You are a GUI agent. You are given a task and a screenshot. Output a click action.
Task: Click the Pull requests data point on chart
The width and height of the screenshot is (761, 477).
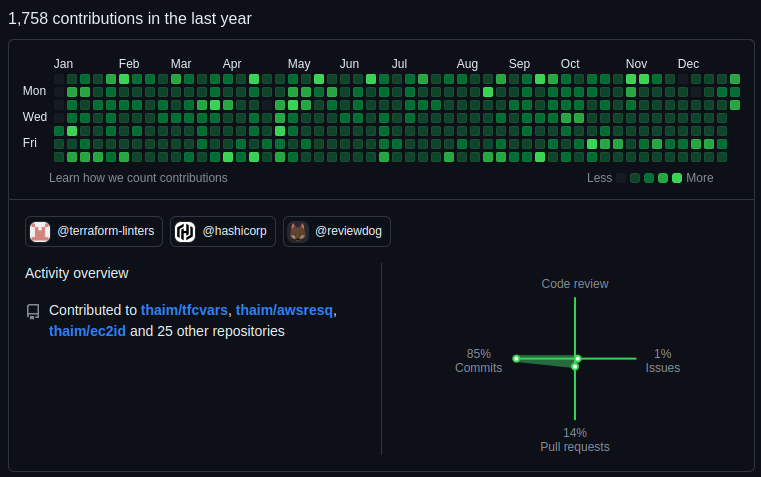coord(575,367)
